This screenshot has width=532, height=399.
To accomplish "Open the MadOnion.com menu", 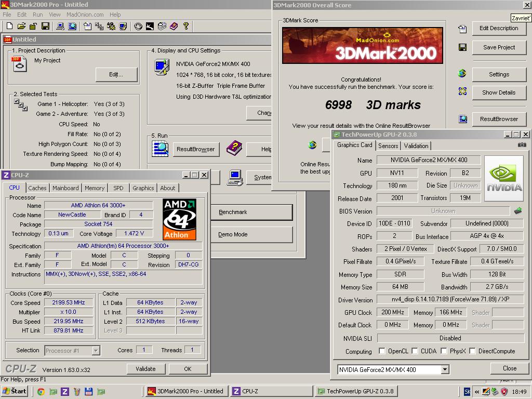I will 85,15.
